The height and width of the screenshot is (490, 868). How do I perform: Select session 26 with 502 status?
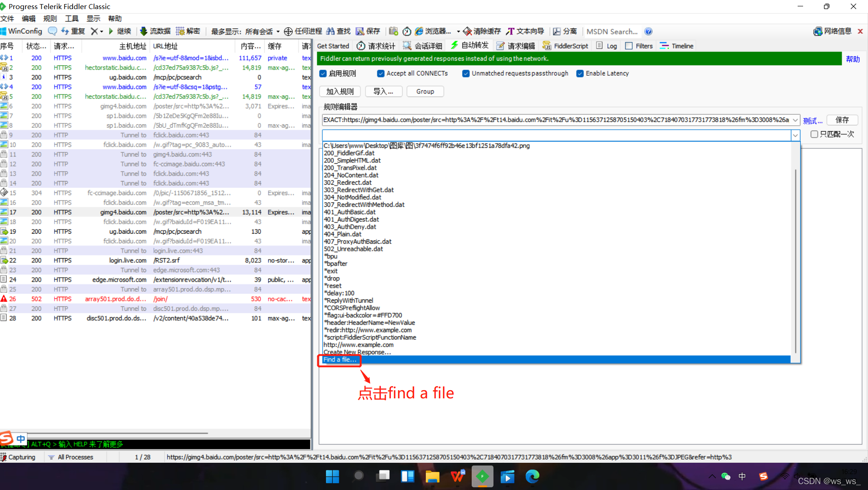155,299
